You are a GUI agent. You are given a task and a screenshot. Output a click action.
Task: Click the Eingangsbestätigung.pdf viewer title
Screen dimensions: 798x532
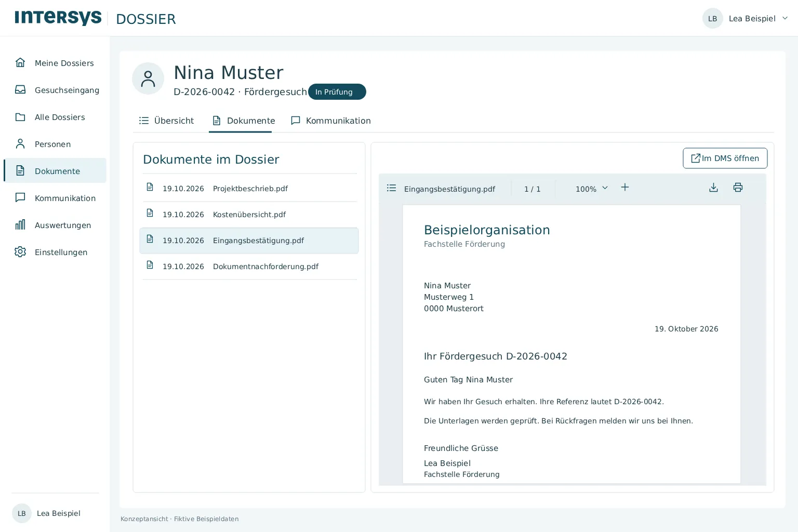pyautogui.click(x=449, y=189)
